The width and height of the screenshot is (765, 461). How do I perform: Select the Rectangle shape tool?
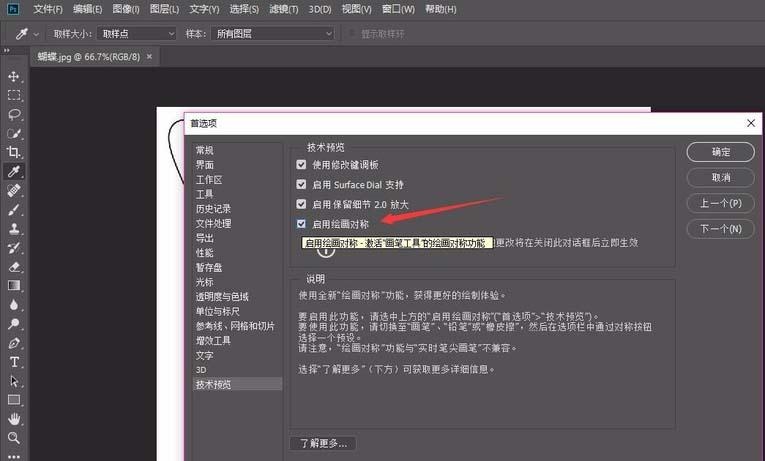[x=14, y=400]
